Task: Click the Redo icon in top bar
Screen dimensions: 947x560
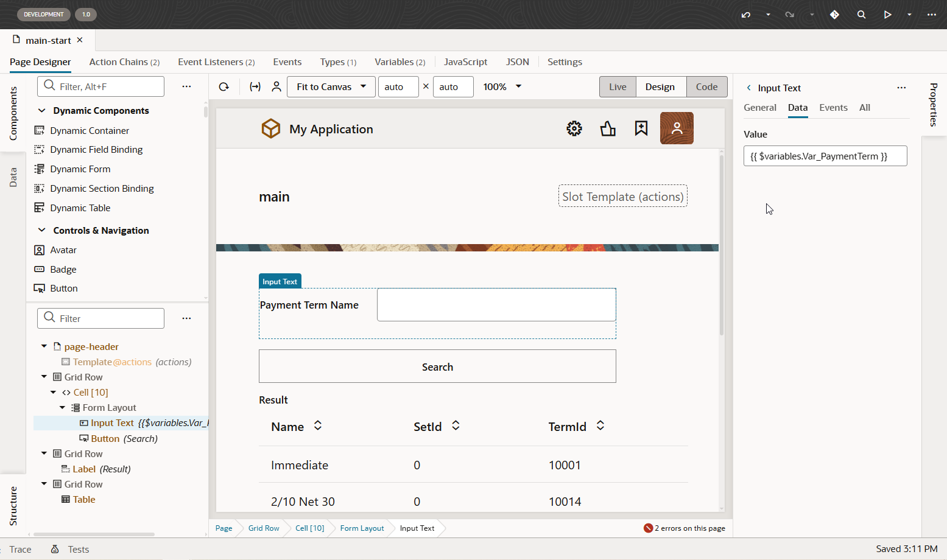Action: [x=790, y=15]
